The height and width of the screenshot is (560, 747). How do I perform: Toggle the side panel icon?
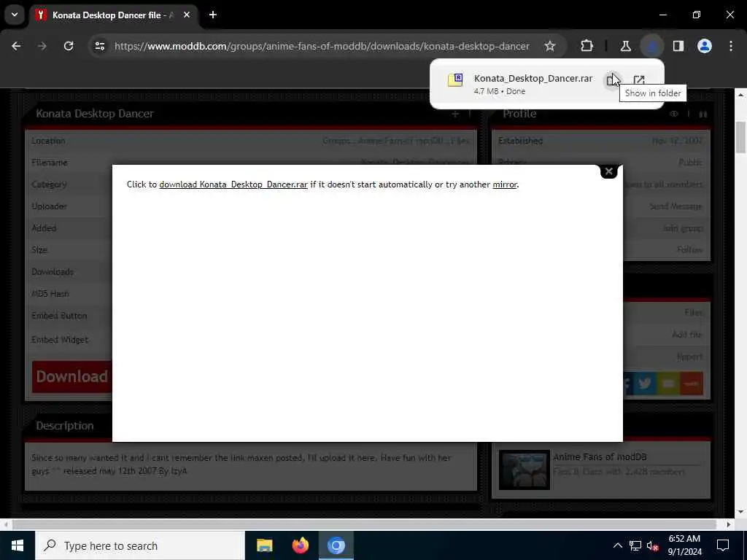click(678, 46)
